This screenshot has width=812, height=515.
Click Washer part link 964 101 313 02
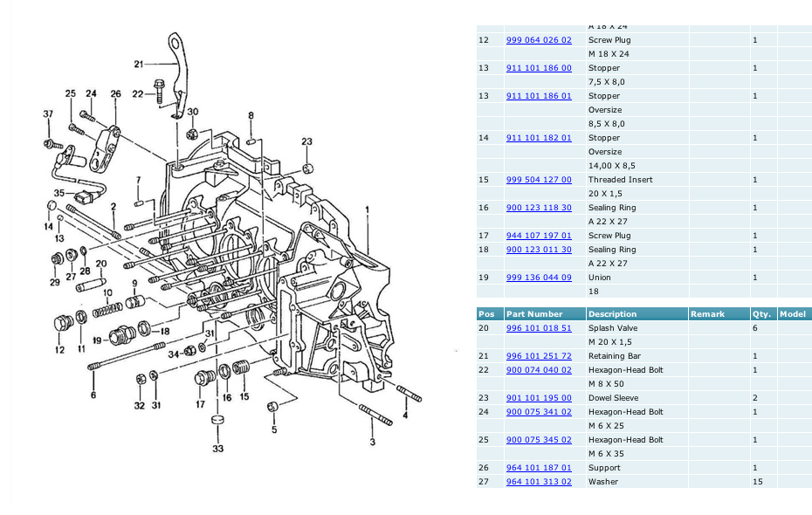(x=539, y=482)
